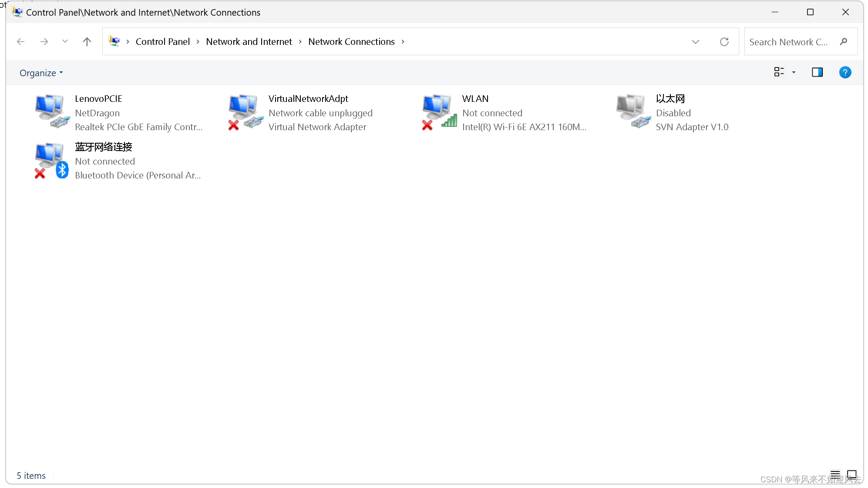Open Network and Internet breadcrumb item
This screenshot has width=868, height=488.
(x=249, y=41)
